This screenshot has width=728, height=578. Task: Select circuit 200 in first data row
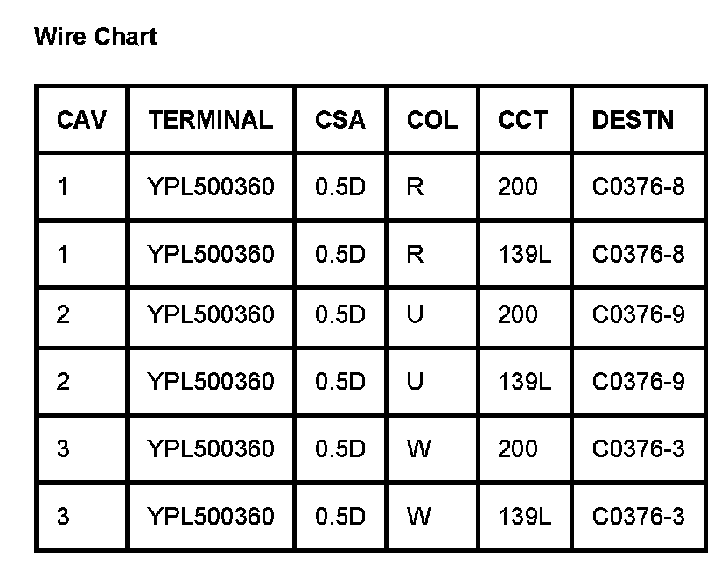coord(518,187)
